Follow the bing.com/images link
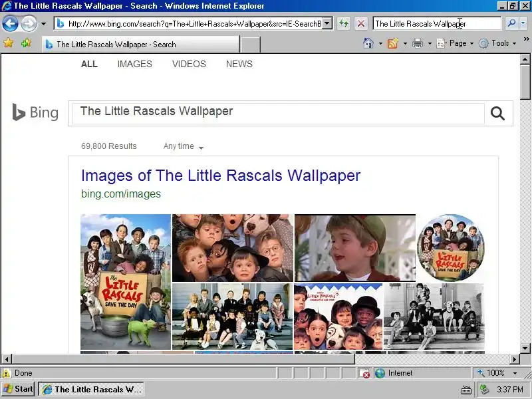Viewport: 532px width, 399px height. 121,194
